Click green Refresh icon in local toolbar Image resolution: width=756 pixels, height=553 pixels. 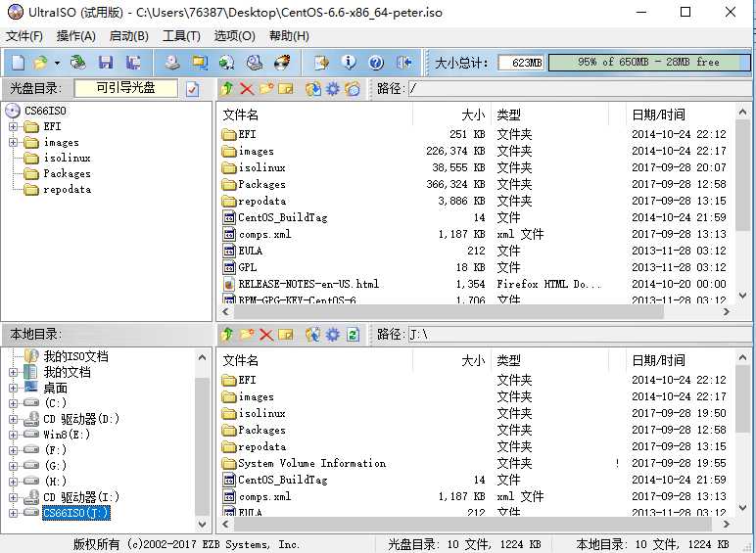pos(353,335)
